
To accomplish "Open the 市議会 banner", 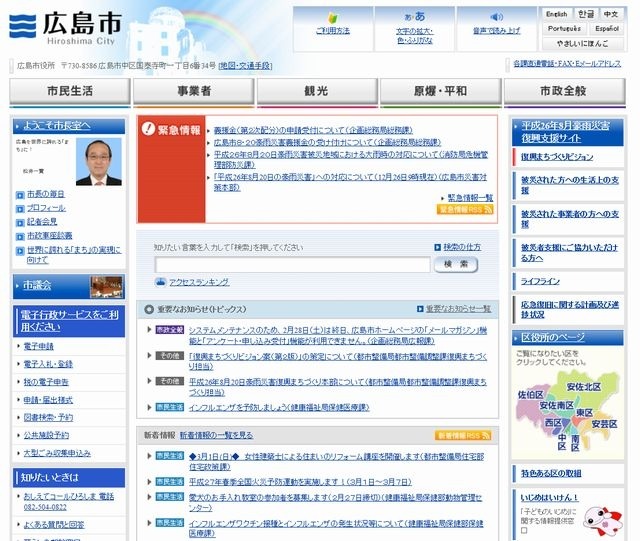I will pyautogui.click(x=69, y=286).
